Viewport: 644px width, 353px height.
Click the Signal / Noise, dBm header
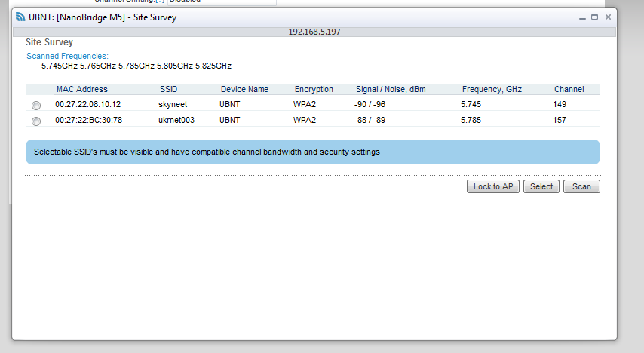point(391,89)
